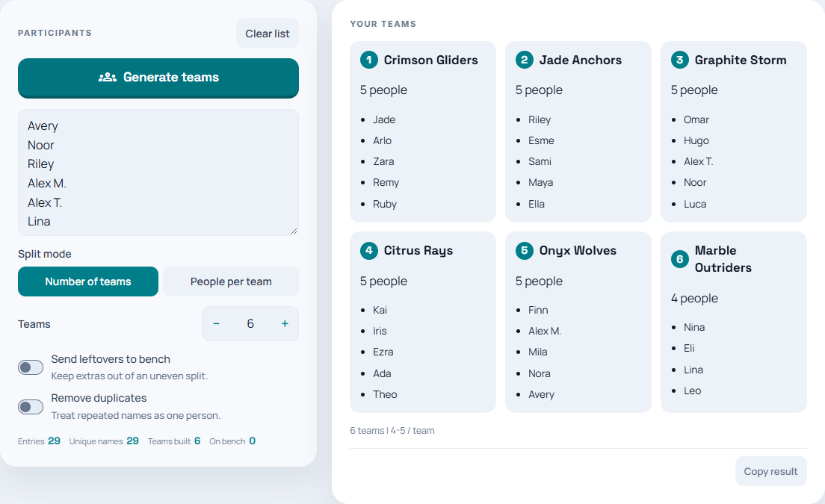Click Zara in Crimson Gliders team

click(x=383, y=161)
